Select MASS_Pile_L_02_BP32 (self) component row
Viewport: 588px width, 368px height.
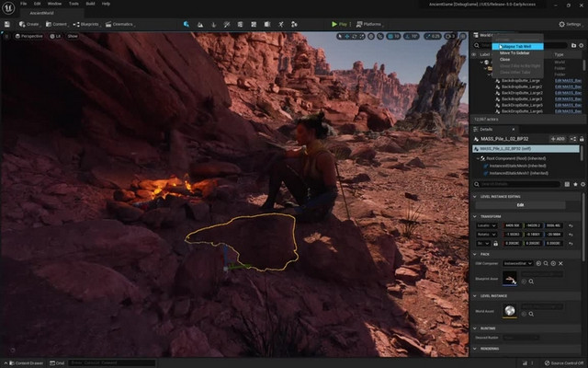point(526,149)
